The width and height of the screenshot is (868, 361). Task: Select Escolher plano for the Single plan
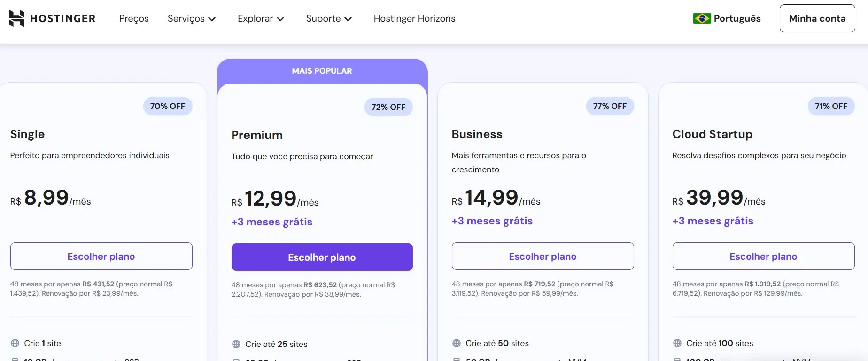[x=101, y=256]
